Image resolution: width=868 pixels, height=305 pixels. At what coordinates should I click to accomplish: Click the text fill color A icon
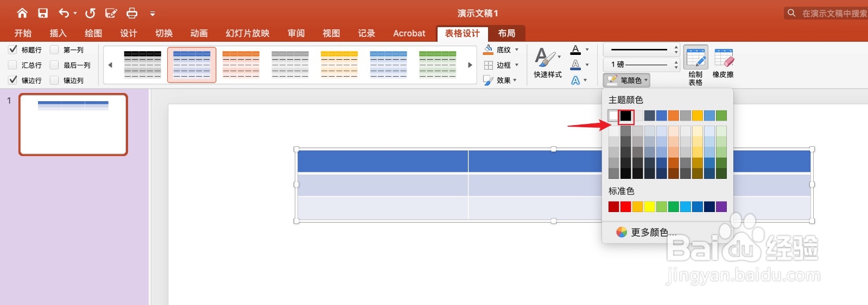click(575, 50)
